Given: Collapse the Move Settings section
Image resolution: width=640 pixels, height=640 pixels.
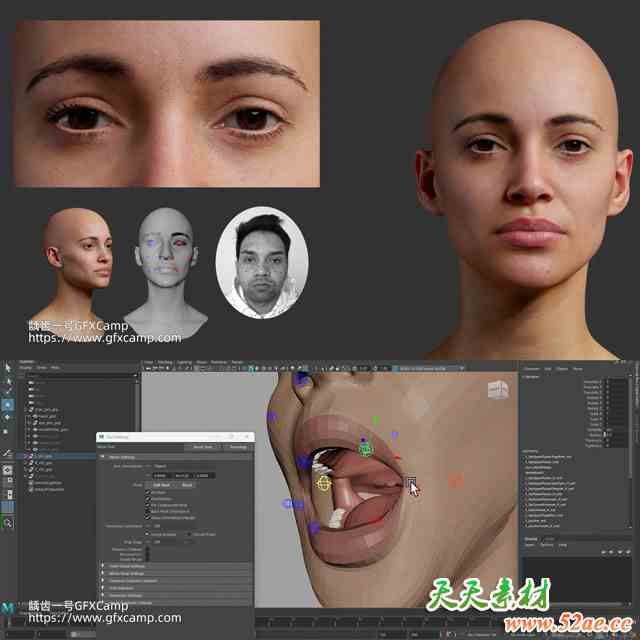Looking at the screenshot, I should pyautogui.click(x=102, y=457).
